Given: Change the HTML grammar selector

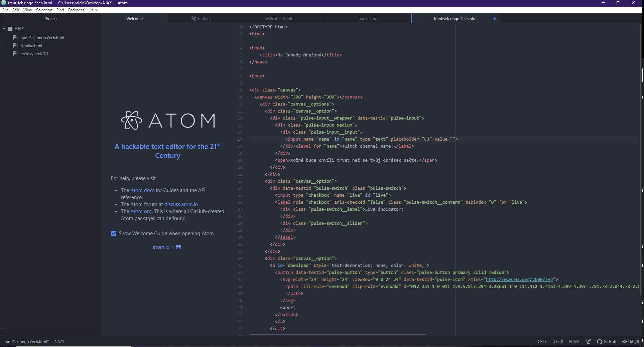Looking at the screenshot, I should click(574, 342).
